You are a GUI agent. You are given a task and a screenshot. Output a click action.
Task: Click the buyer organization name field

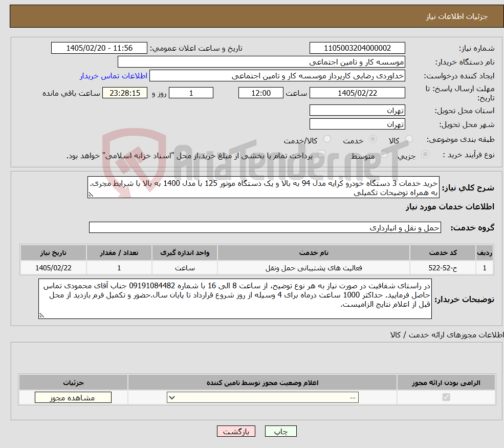261,62
